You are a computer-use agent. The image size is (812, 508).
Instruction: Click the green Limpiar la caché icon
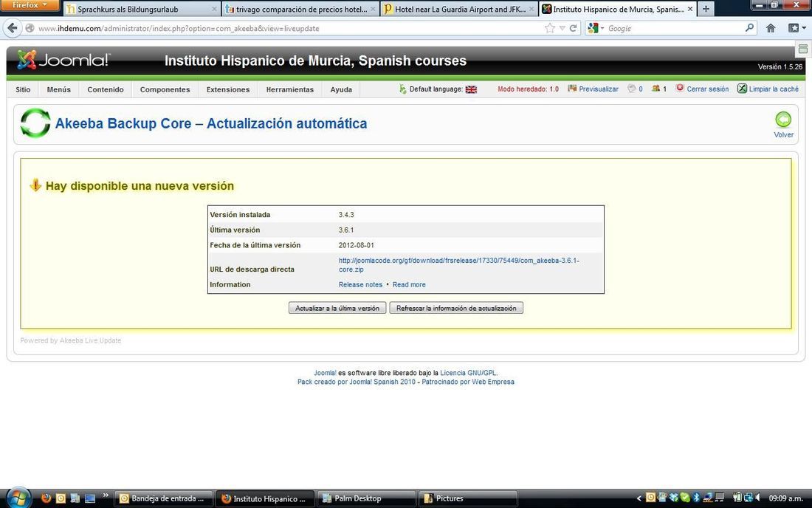[742, 89]
